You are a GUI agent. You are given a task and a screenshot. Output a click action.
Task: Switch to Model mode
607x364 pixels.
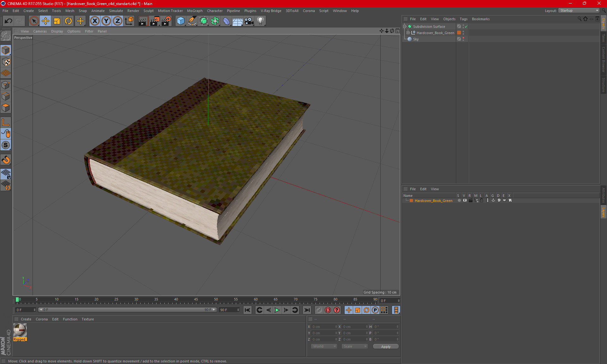(x=6, y=50)
